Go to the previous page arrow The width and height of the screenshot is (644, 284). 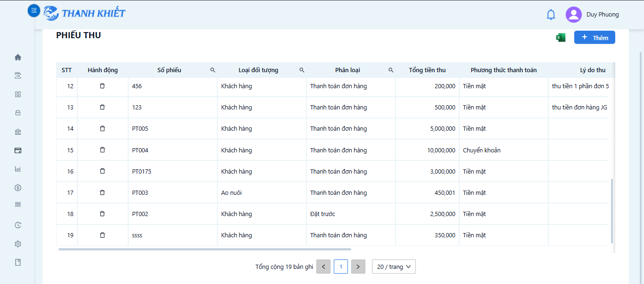tap(323, 267)
